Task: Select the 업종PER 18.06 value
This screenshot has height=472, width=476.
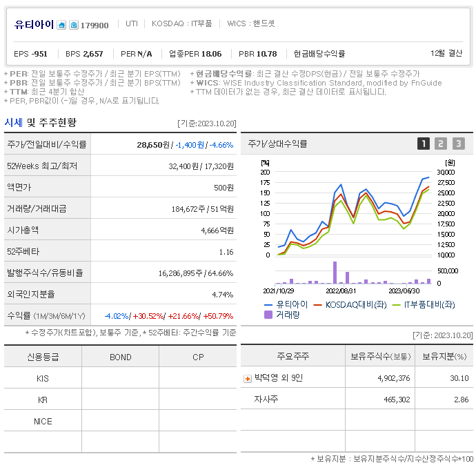Action: 195,54
